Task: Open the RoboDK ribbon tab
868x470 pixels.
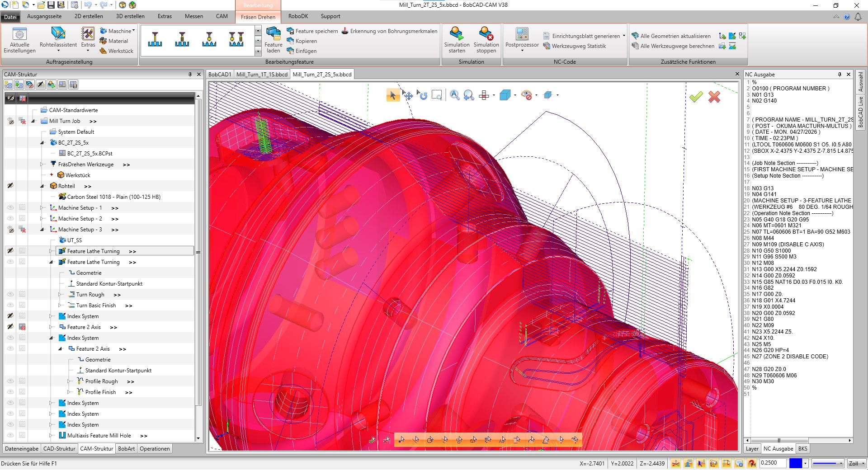Action: pos(298,16)
